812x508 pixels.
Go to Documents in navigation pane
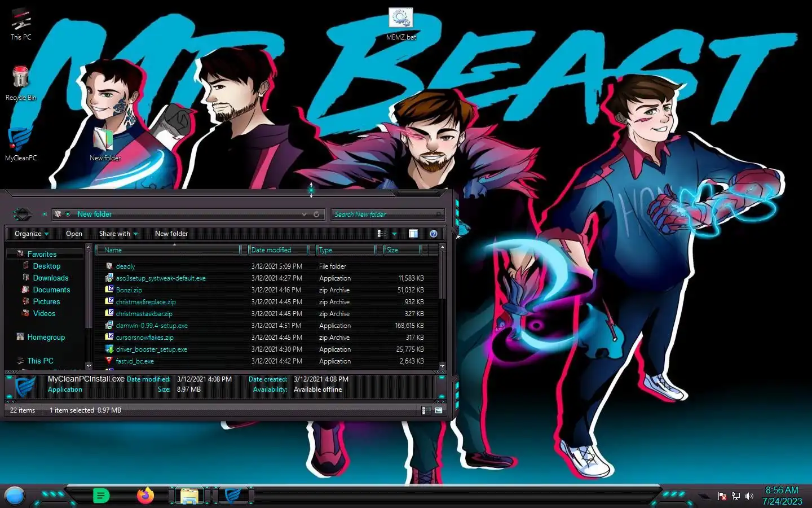pos(51,290)
